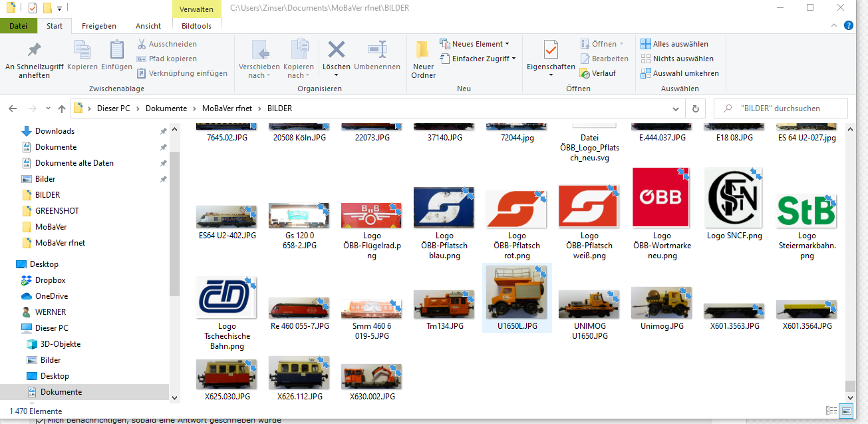Go up one folder level
This screenshot has height=424, width=868.
coord(61,108)
